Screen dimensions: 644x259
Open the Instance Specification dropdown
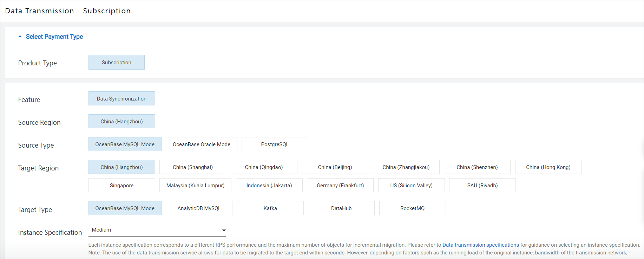click(x=157, y=230)
